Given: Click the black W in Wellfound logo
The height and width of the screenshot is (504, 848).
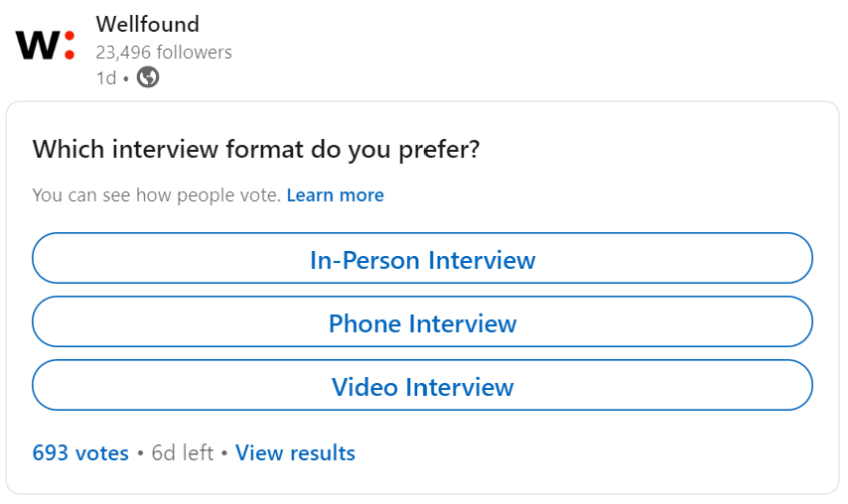Looking at the screenshot, I should point(38,45).
